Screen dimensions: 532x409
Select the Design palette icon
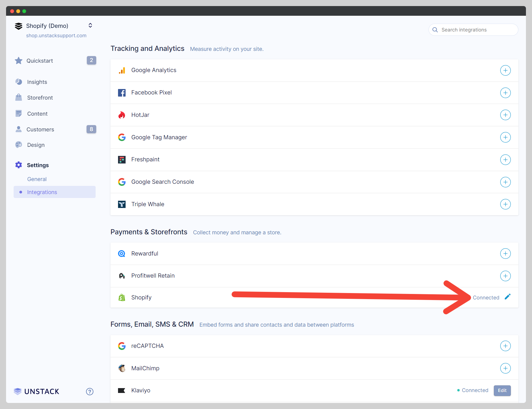tap(18, 145)
